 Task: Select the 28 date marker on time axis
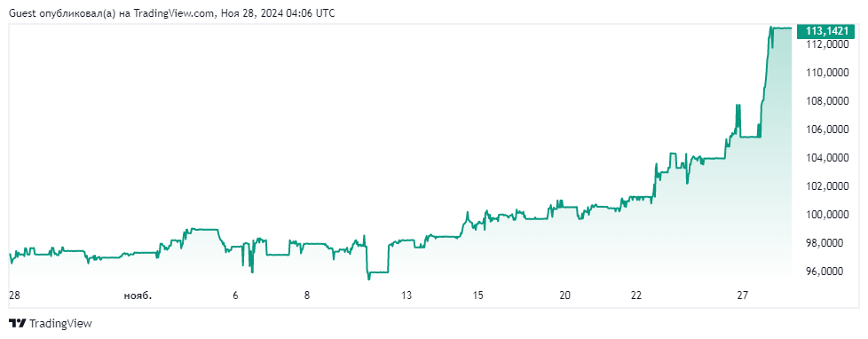pos(13,296)
